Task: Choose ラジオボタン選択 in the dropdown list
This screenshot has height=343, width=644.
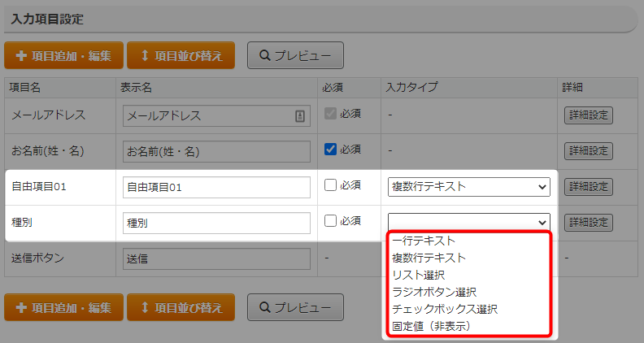Action: click(x=468, y=292)
